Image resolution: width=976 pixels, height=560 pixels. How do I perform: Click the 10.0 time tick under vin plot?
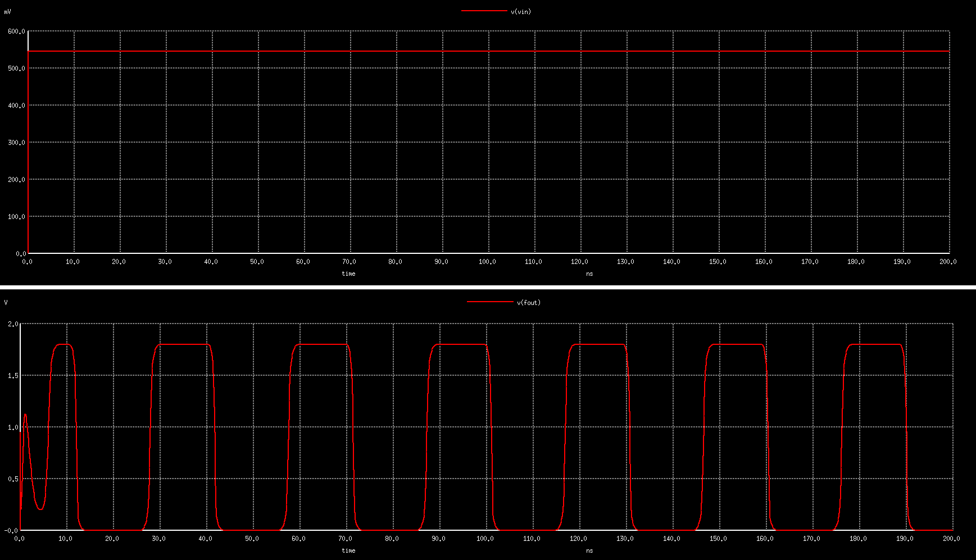pyautogui.click(x=72, y=262)
